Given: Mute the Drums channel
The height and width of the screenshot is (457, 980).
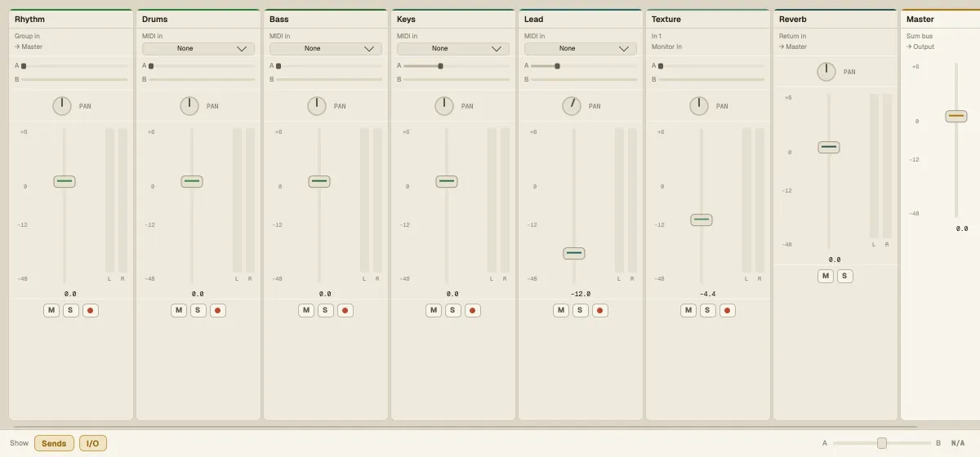Looking at the screenshot, I should pos(179,310).
